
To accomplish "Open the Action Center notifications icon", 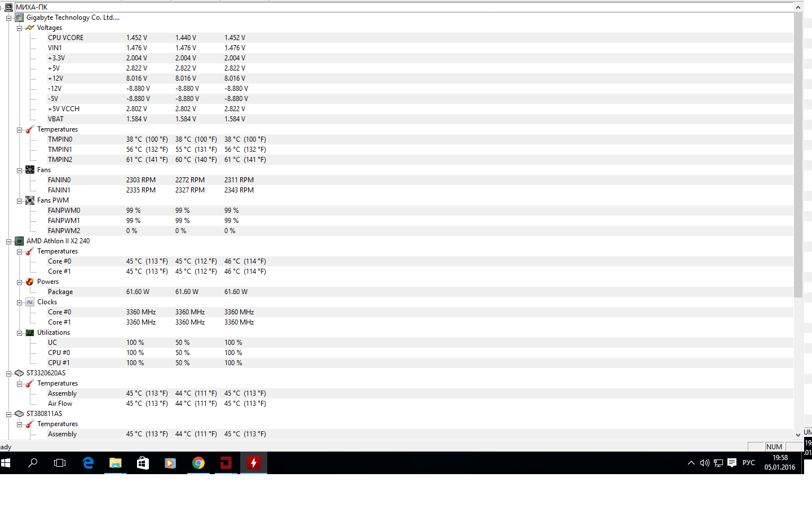I will (x=732, y=463).
